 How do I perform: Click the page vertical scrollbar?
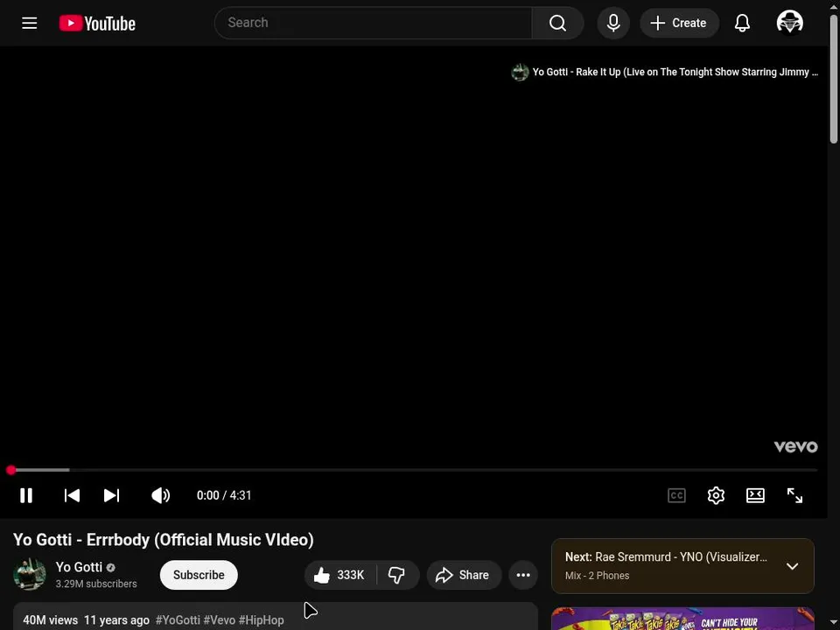[833, 80]
